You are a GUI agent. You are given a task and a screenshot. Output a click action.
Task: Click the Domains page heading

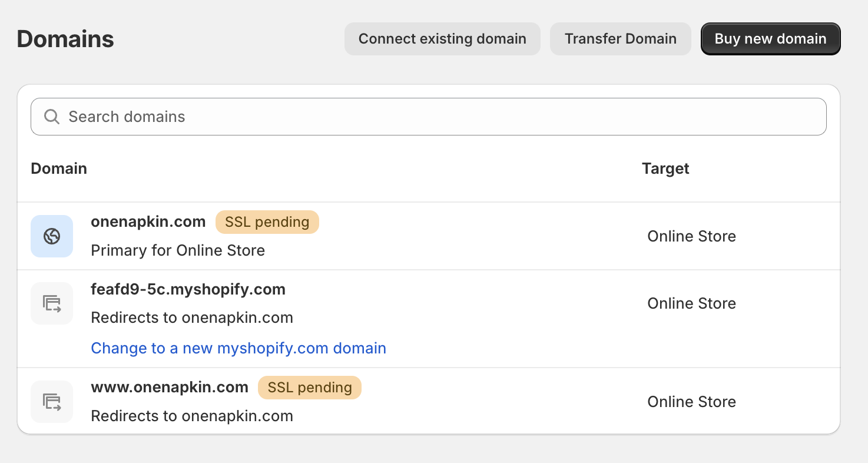(x=65, y=39)
